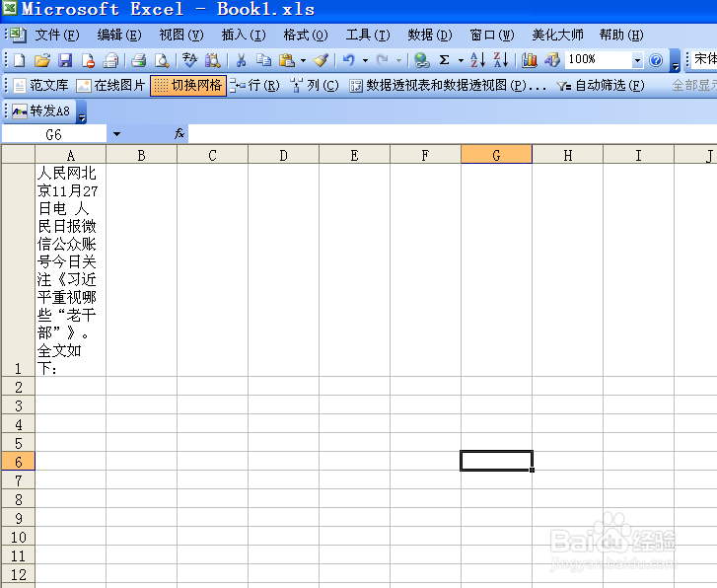Image resolution: width=717 pixels, height=588 pixels.
Task: Open Print Preview
Action: (x=162, y=60)
